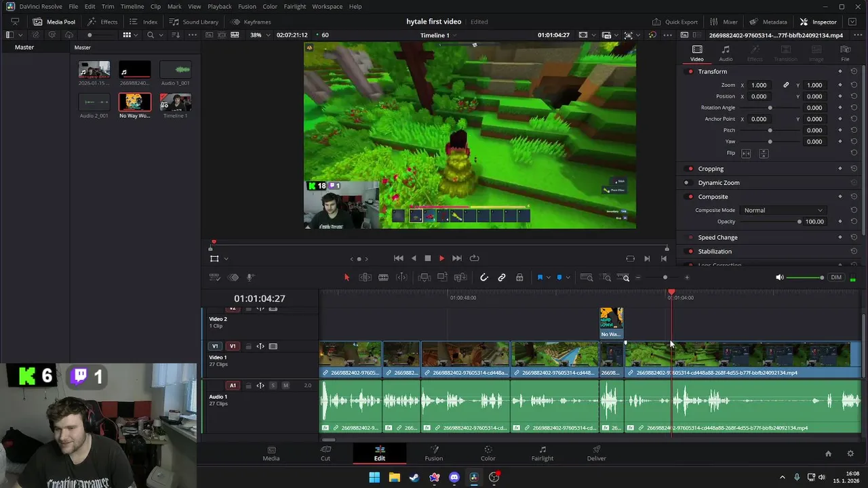Click the timeline zoom slider handle
Image resolution: width=868 pixels, height=488 pixels.
[x=665, y=277]
